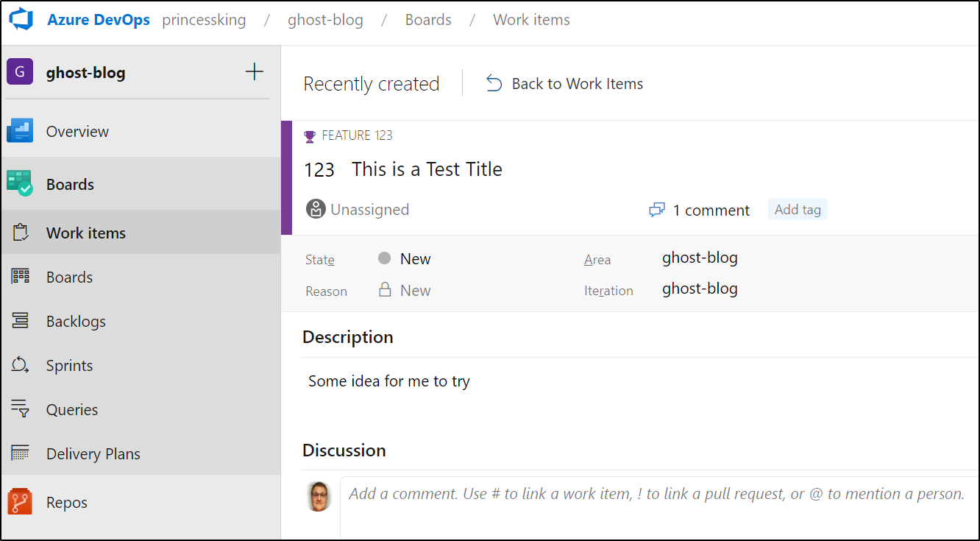Click the Delivery Plans calendar icon

21,453
